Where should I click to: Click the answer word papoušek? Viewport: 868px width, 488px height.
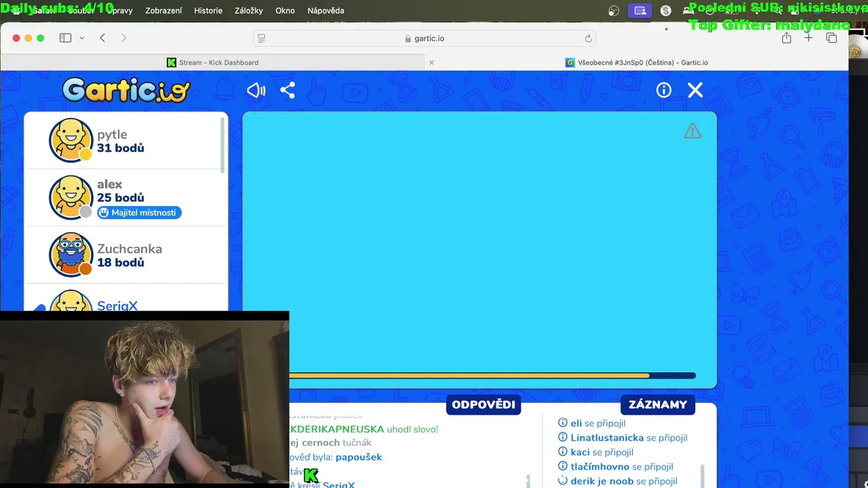point(359,457)
